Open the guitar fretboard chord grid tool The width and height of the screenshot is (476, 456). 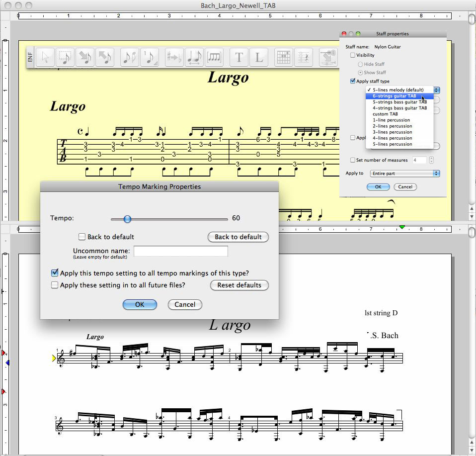pyautogui.click(x=284, y=57)
